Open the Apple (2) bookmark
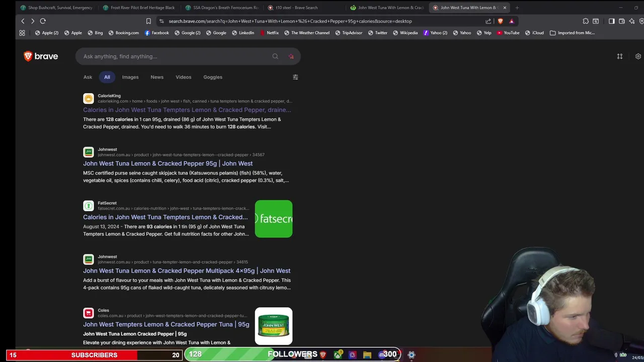The height and width of the screenshot is (362, 644). pyautogui.click(x=46, y=33)
